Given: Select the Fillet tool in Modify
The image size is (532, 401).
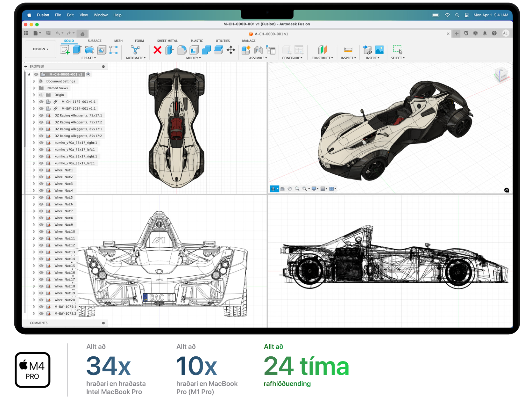Looking at the screenshot, I should (x=182, y=50).
